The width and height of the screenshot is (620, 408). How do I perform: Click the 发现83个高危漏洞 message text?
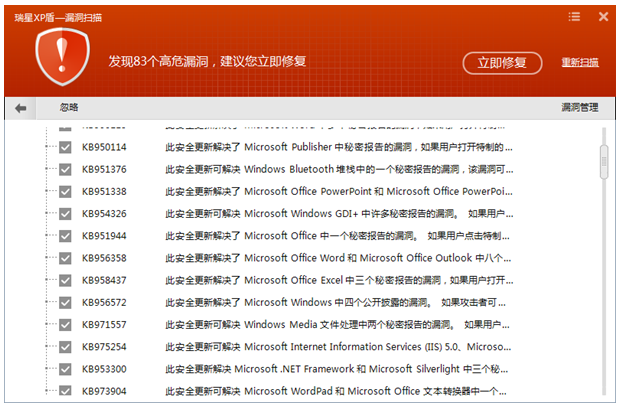coord(207,61)
